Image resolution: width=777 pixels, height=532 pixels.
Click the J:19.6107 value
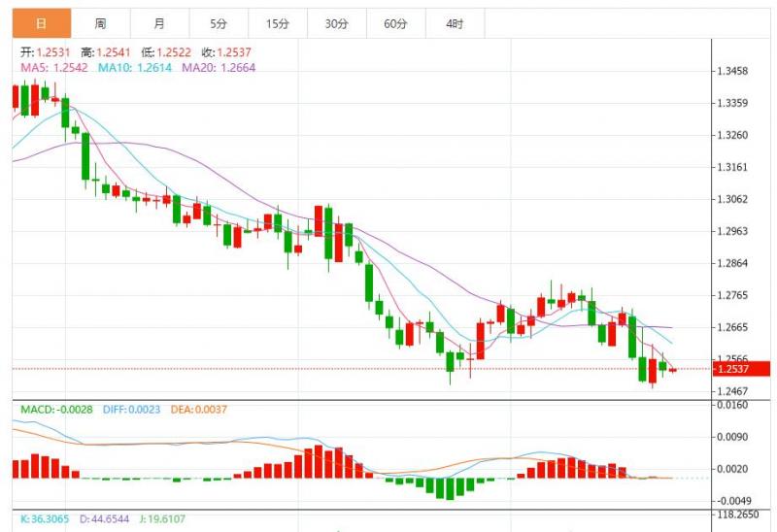162,519
